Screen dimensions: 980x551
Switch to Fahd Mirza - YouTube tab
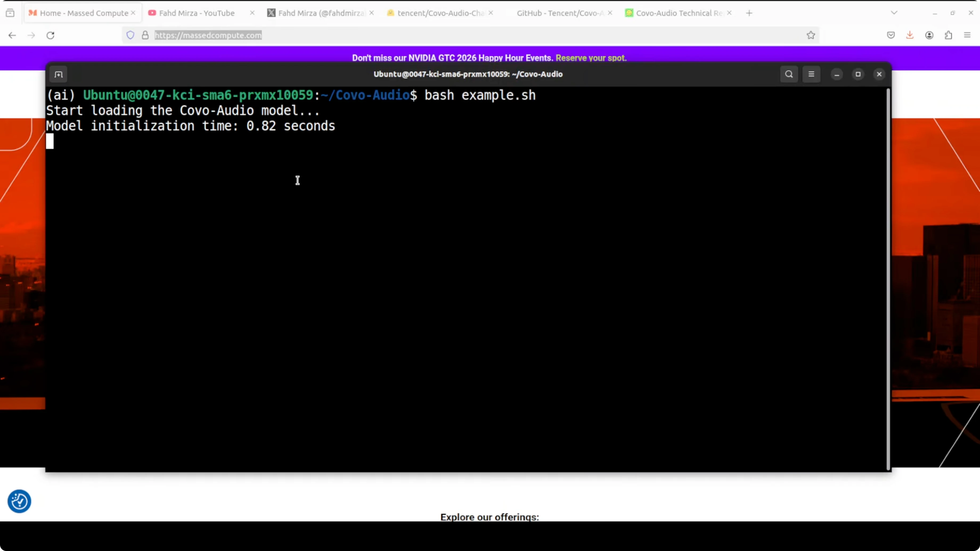[x=196, y=13]
